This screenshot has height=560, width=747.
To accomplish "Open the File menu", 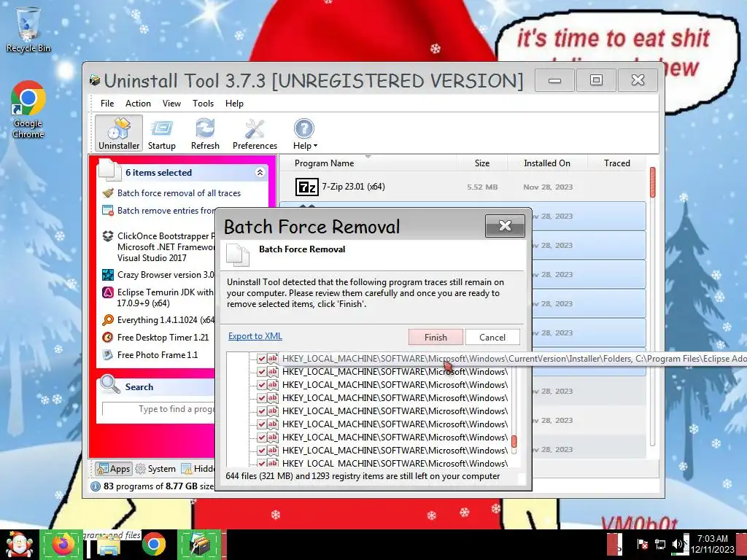I will (107, 104).
